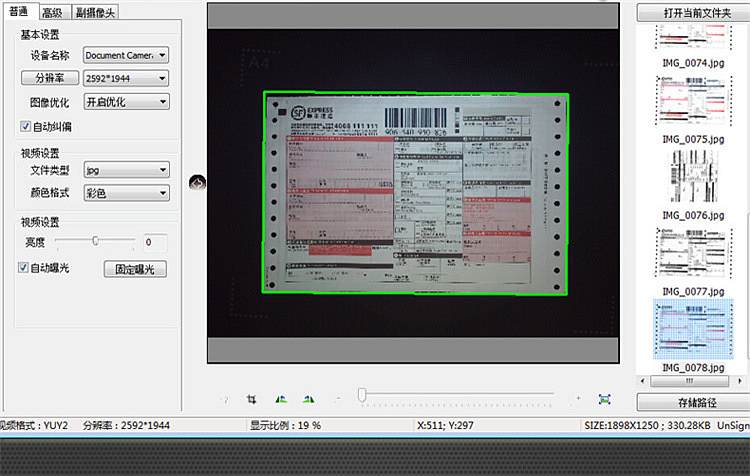Click the IMG_0078.jpg file name label
The width and height of the screenshot is (750, 476).
(x=693, y=368)
